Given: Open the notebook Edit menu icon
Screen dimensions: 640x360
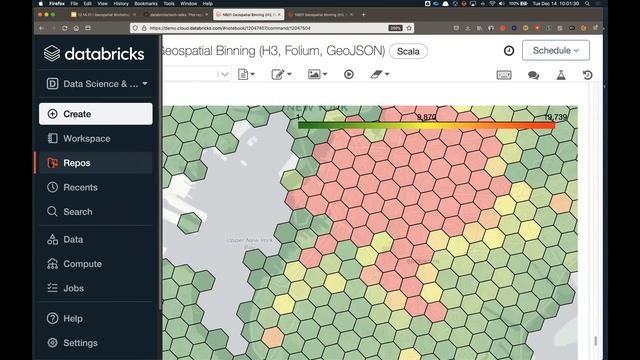Looking at the screenshot, I should click(x=281, y=74).
